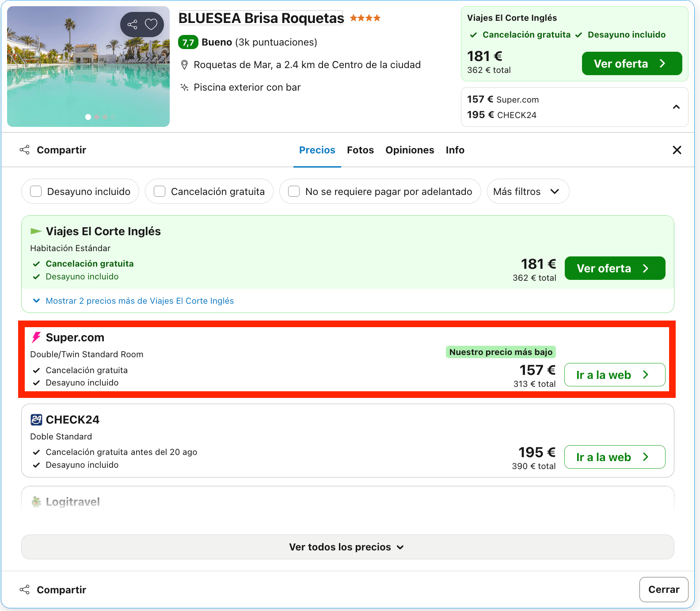Click Ir a la web for Super.com
Viewport: 700px width, 611px height.
[615, 375]
